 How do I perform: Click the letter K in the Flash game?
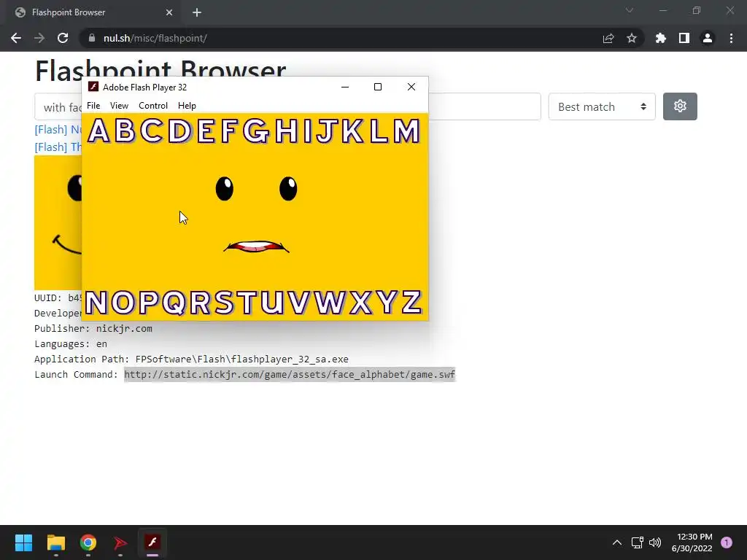(x=352, y=131)
